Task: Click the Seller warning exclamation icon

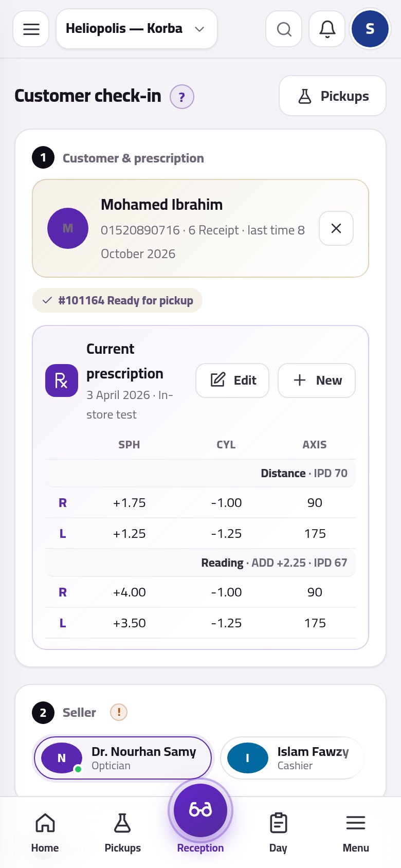Action: 119,712
